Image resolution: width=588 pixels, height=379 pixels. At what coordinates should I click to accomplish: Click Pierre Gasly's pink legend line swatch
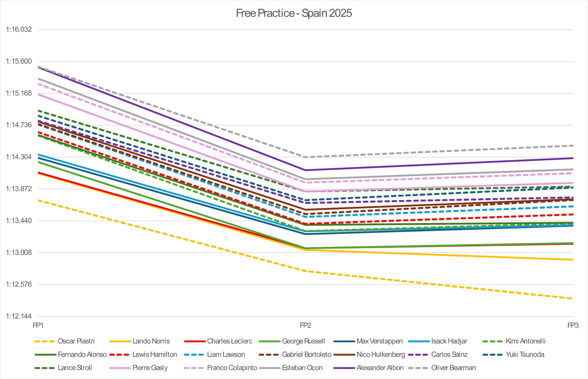click(x=119, y=368)
